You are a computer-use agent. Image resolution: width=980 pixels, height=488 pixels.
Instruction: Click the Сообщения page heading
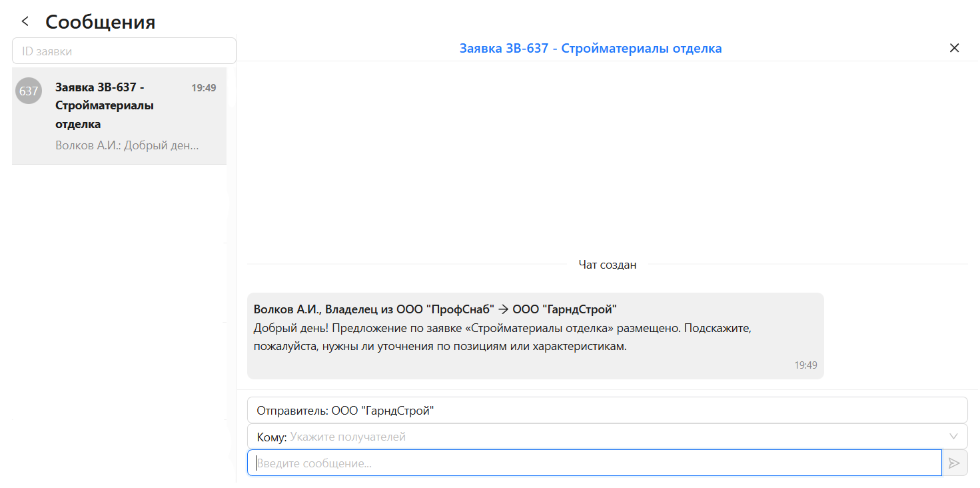(99, 21)
